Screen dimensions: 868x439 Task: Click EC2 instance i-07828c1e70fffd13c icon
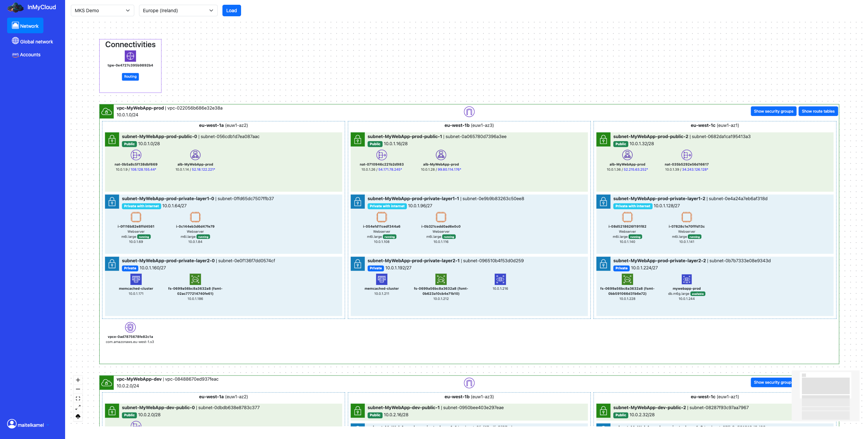pos(687,217)
